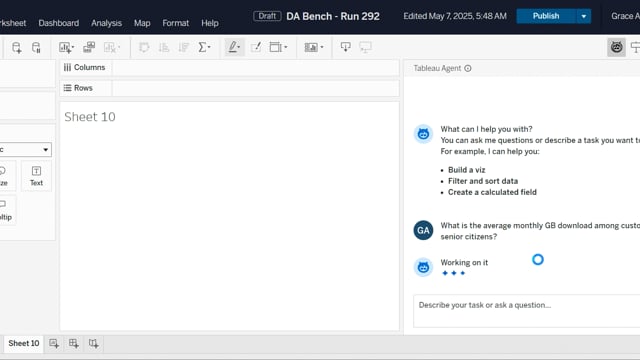
Task: Click the empty Columns shelf field area
Action: (x=256, y=67)
